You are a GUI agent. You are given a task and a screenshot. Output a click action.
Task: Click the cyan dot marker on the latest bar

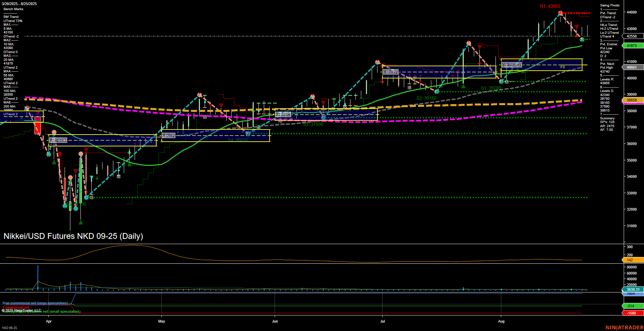[x=582, y=40]
